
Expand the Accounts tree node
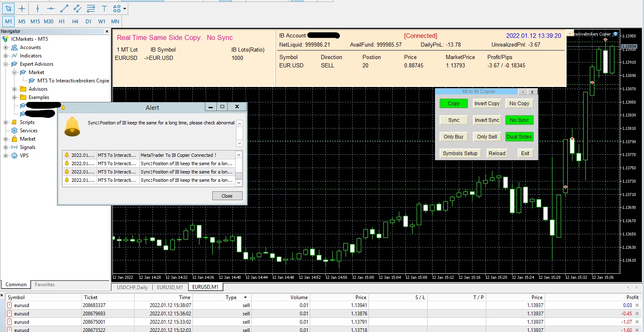tap(6, 47)
